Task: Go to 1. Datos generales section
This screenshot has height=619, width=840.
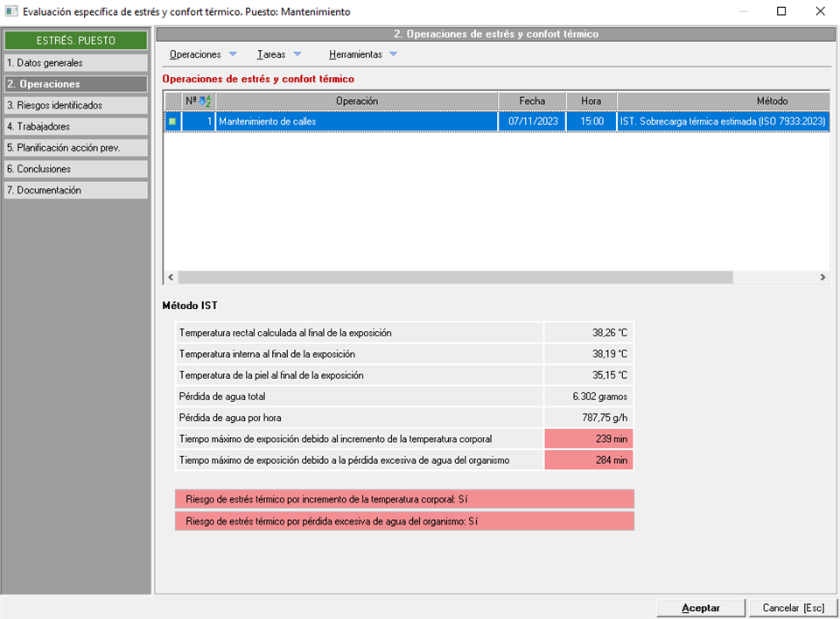Action: [x=75, y=63]
